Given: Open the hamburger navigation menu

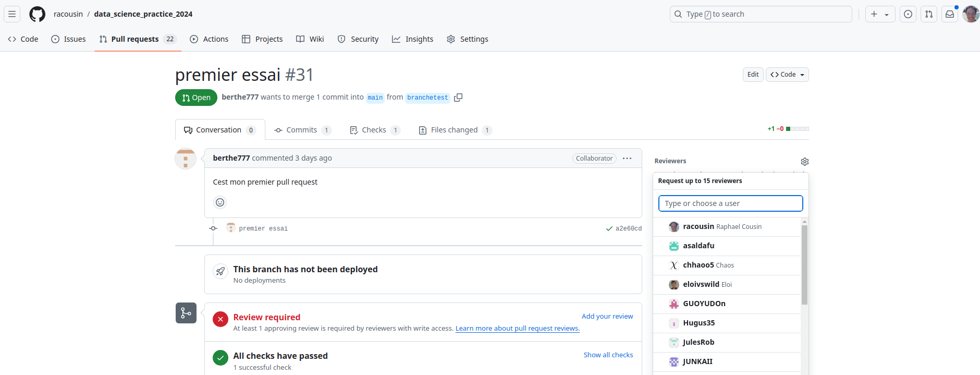Looking at the screenshot, I should click(x=12, y=14).
